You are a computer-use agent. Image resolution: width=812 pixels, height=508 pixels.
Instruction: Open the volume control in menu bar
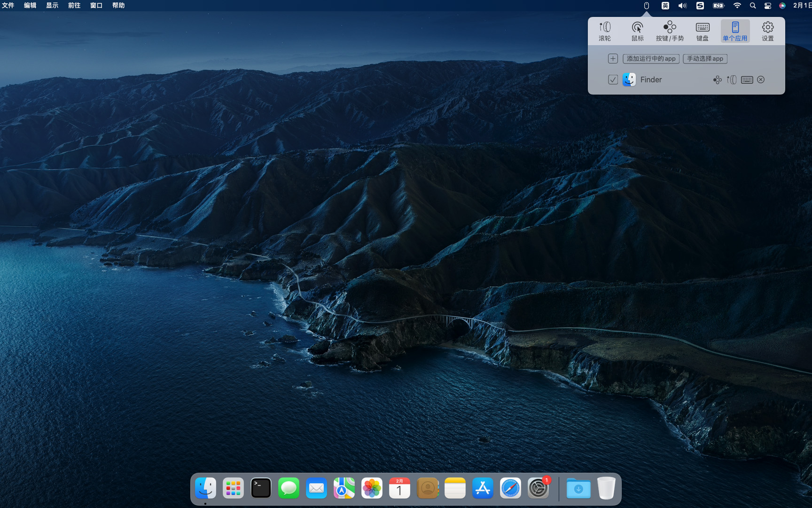tap(682, 6)
